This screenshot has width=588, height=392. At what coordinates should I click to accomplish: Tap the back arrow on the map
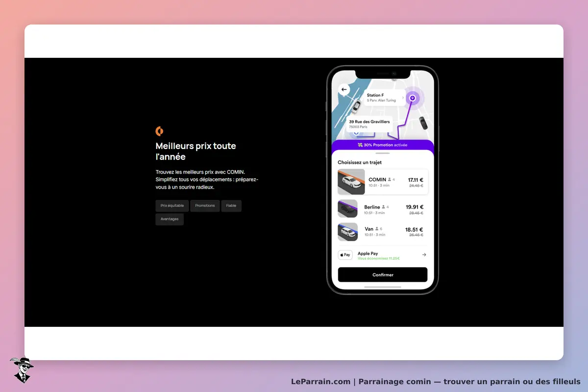pos(344,89)
